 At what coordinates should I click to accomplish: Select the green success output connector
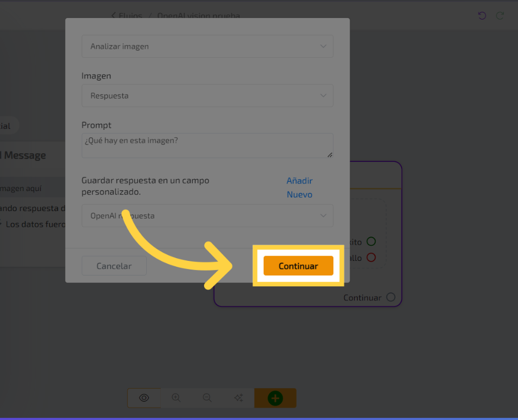371,241
